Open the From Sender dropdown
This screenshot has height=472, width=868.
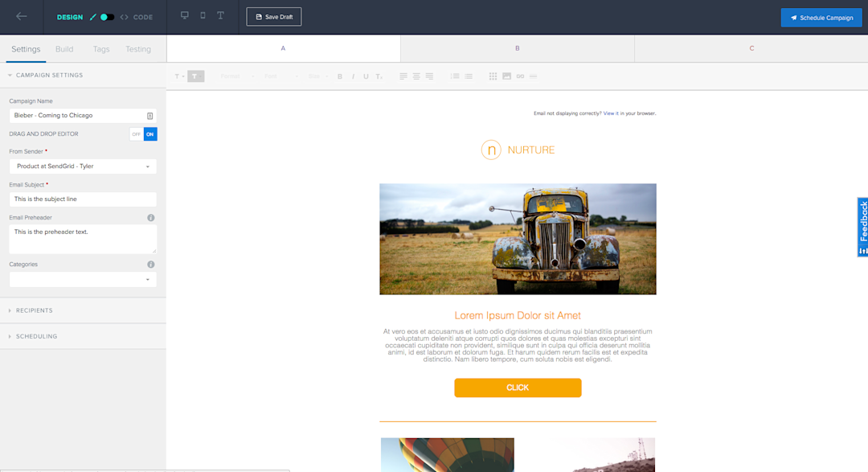coord(83,166)
